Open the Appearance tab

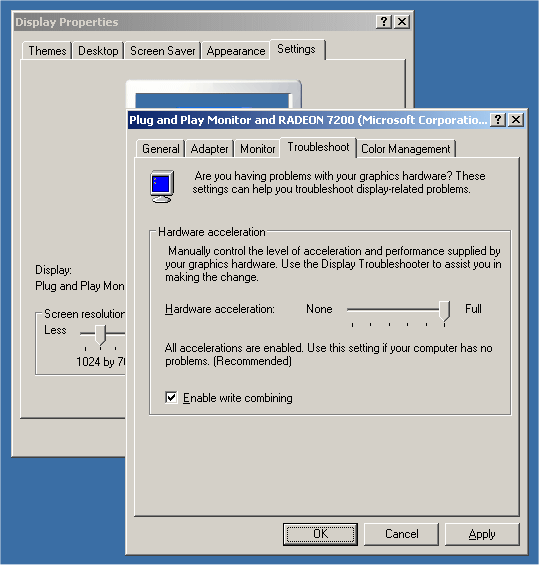click(x=236, y=51)
